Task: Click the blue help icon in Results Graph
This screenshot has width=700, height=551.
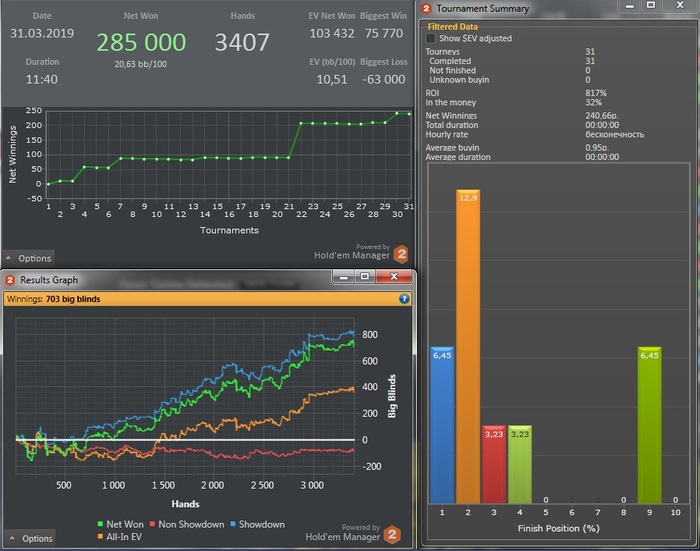Action: (x=404, y=299)
